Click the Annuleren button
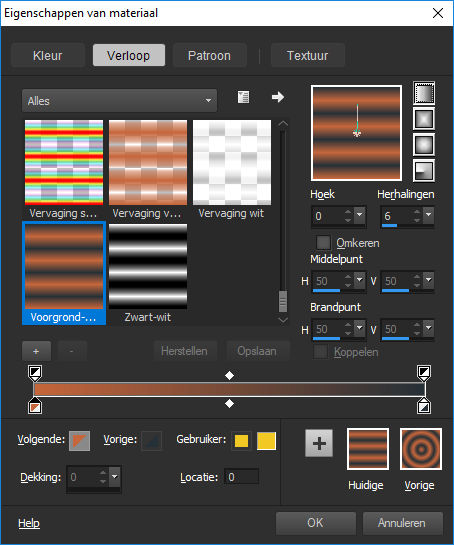Viewport: 454px width, 545px height. click(x=403, y=523)
